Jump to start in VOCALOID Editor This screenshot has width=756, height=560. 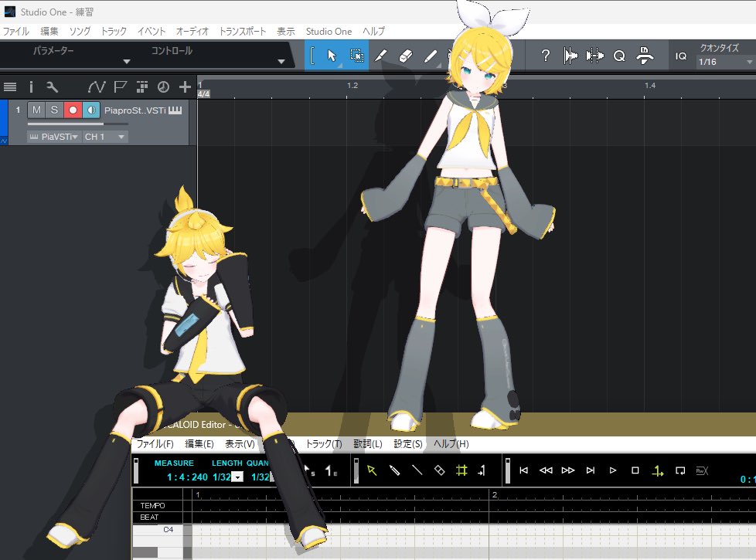pos(523,470)
